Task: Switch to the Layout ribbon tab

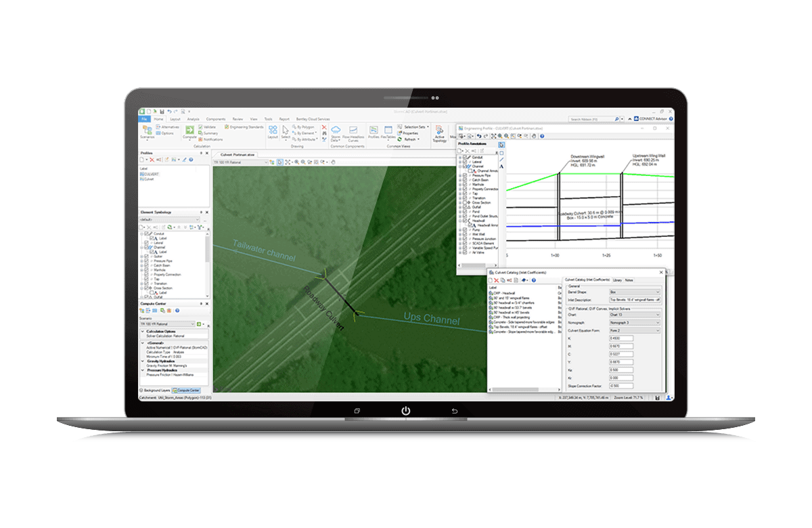Action: 175,118
